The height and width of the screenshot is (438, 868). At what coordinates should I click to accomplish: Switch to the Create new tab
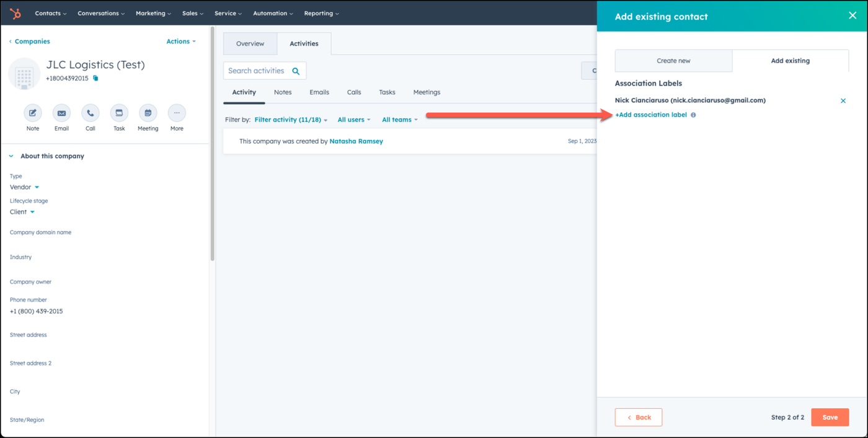pyautogui.click(x=673, y=61)
